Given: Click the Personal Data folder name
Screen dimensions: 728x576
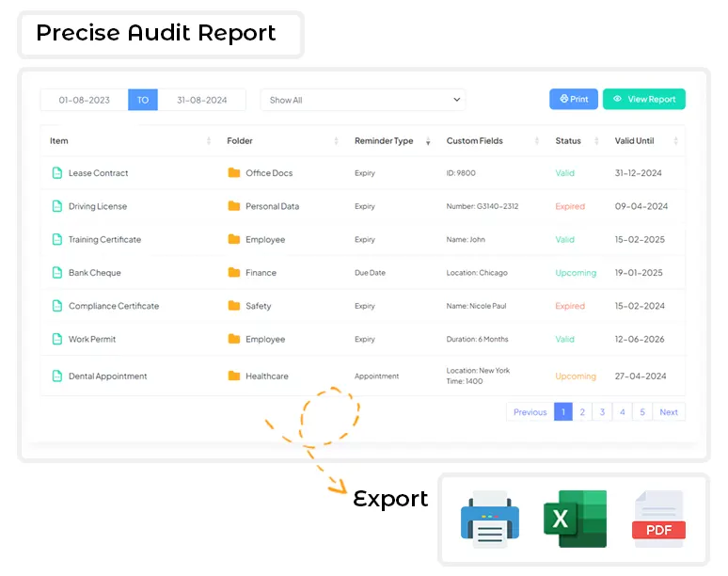Looking at the screenshot, I should tap(273, 206).
